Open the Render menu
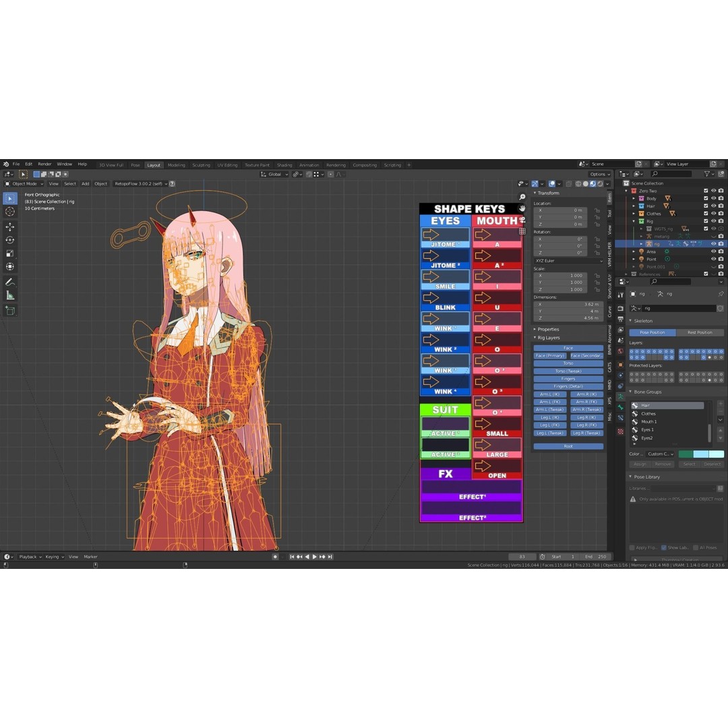 [44, 164]
